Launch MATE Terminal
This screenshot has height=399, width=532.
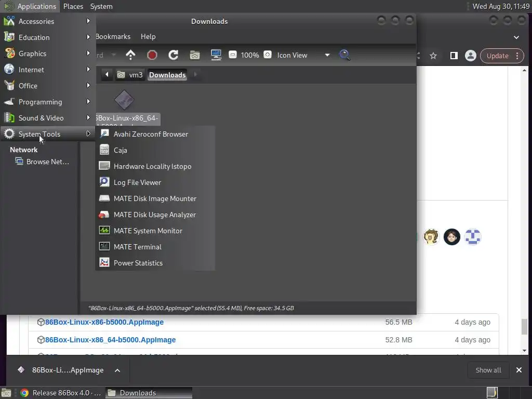click(x=155, y=247)
